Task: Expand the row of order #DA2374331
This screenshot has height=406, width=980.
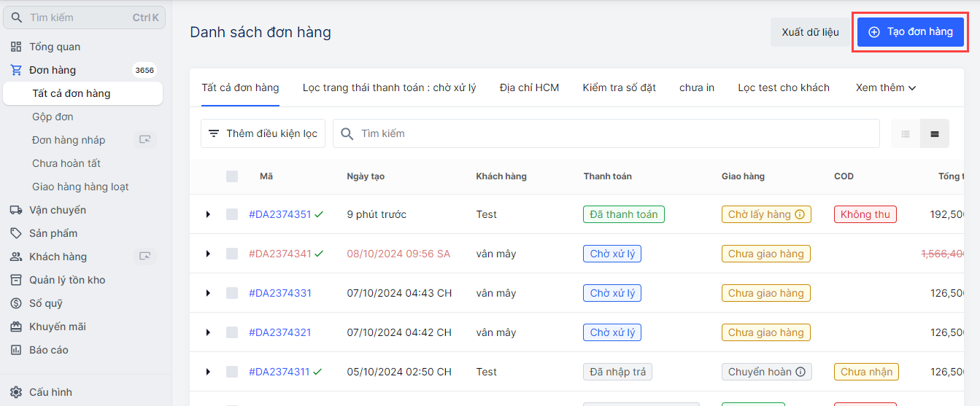Action: click(208, 293)
